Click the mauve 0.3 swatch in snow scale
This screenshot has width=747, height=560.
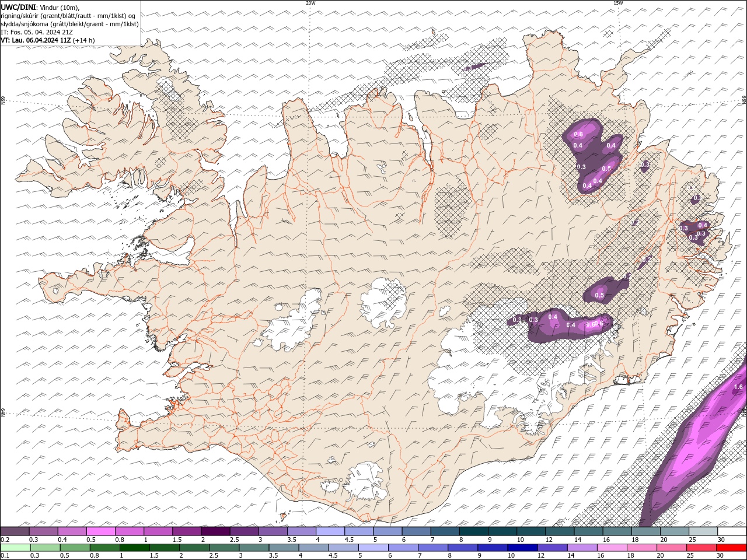click(43, 531)
